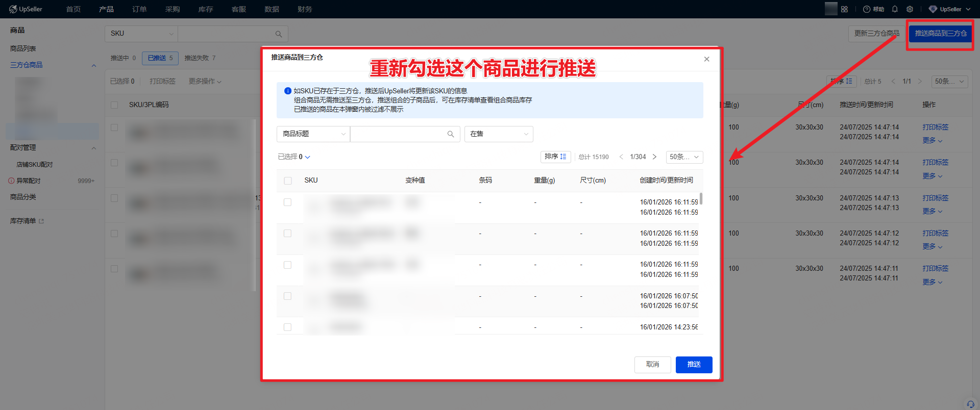
Task: Open the 订单 menu in top navigation
Action: pyautogui.click(x=139, y=9)
